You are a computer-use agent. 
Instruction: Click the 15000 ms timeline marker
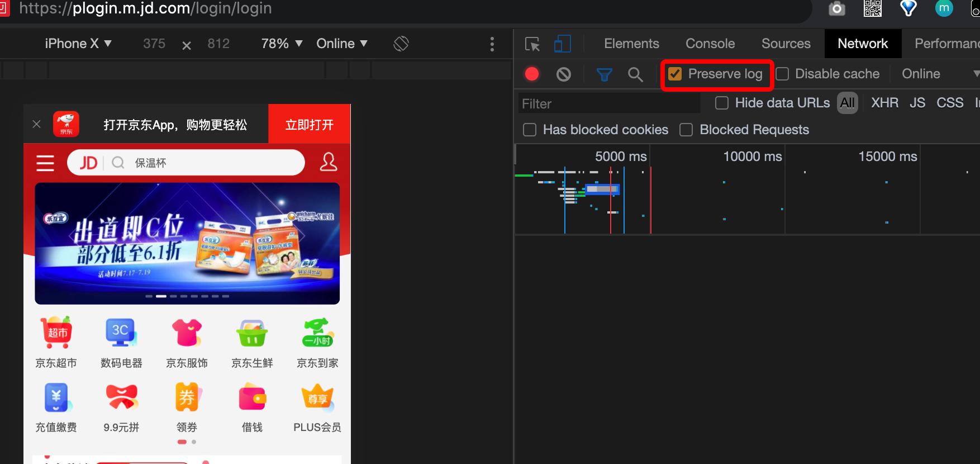[887, 157]
